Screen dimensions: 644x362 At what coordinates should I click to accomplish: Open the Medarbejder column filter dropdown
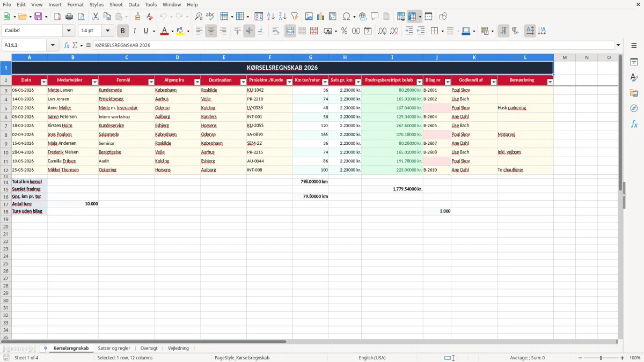click(95, 82)
